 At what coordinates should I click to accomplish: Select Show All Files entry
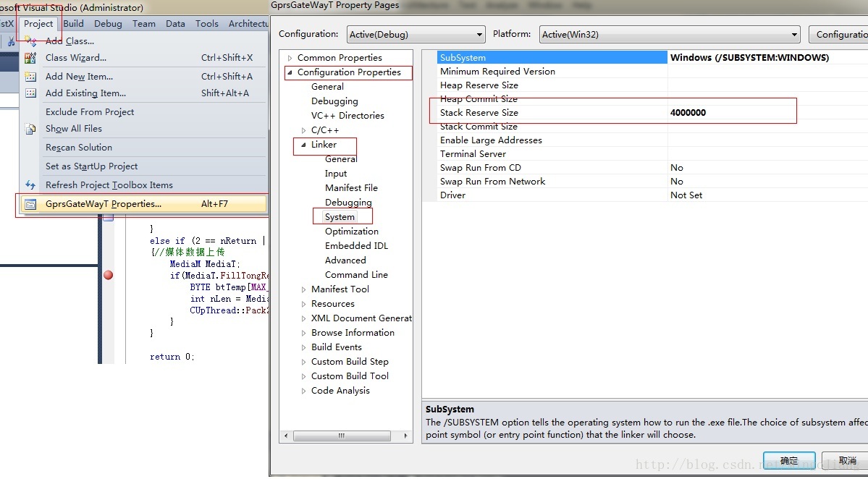coord(144,128)
